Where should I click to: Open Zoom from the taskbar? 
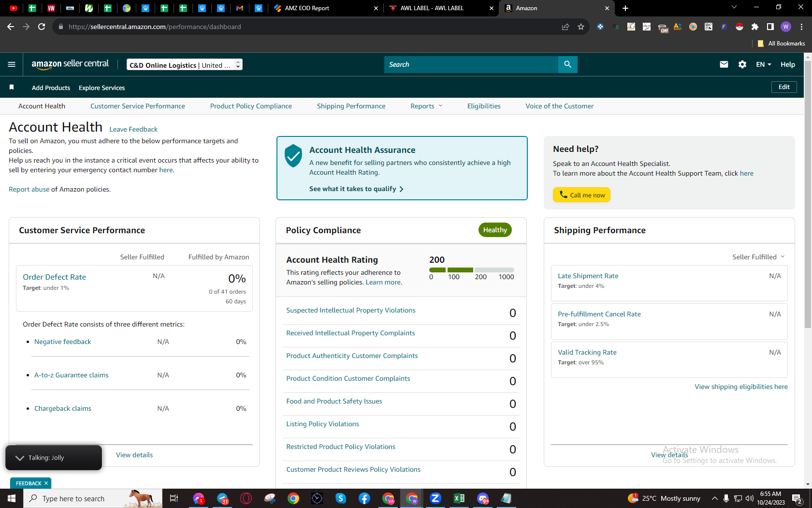pos(435,498)
